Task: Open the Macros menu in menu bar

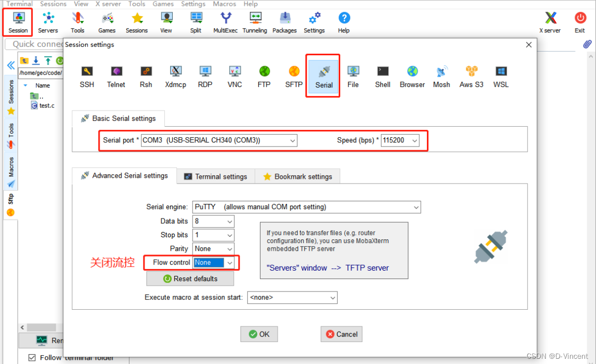Action: [224, 4]
